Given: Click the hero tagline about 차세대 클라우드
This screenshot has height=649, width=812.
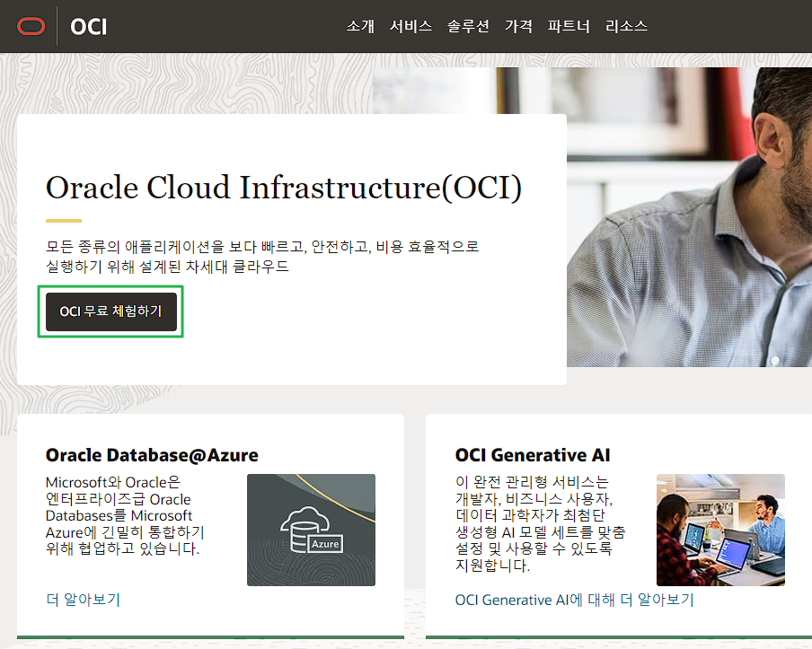Looking at the screenshot, I should [x=262, y=256].
